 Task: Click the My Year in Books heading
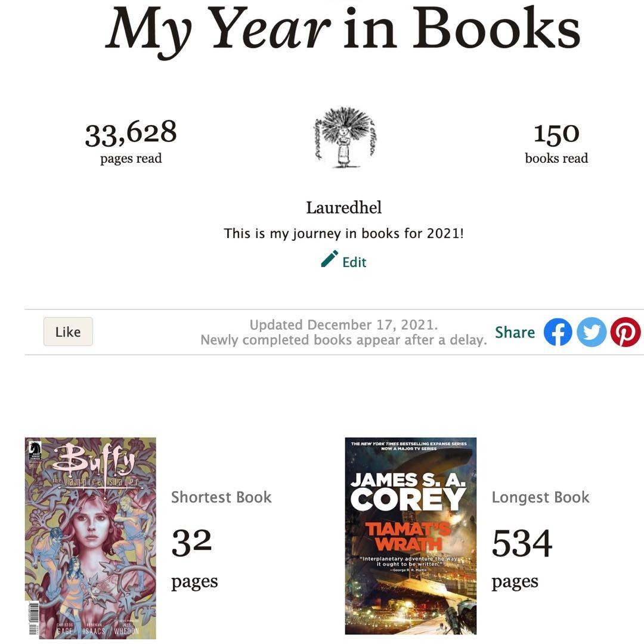343,29
